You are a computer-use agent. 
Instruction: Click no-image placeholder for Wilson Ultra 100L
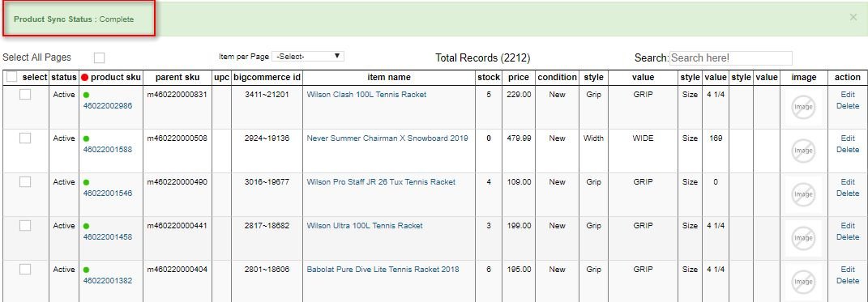click(x=803, y=238)
